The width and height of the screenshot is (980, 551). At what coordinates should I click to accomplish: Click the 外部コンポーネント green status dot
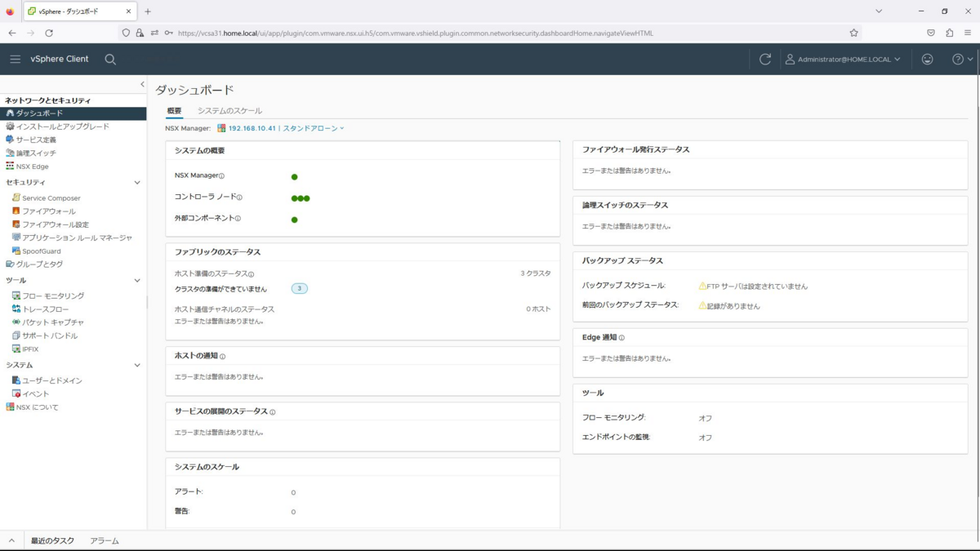294,220
